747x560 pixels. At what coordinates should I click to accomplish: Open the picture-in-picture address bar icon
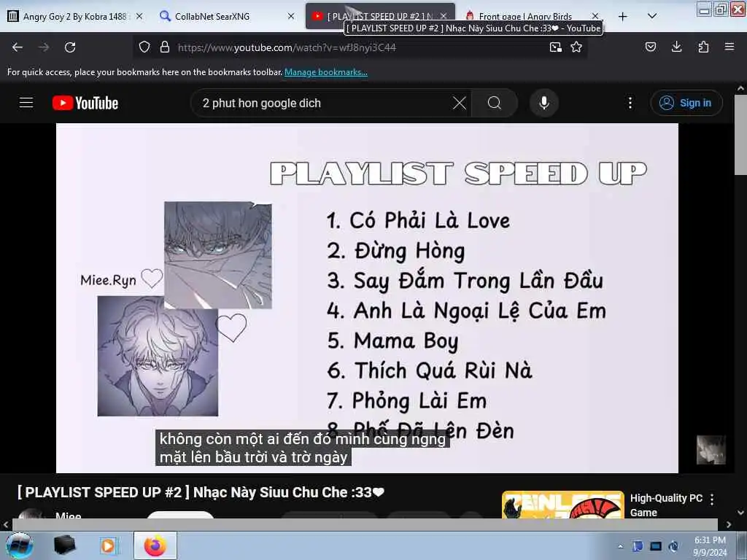coord(555,47)
